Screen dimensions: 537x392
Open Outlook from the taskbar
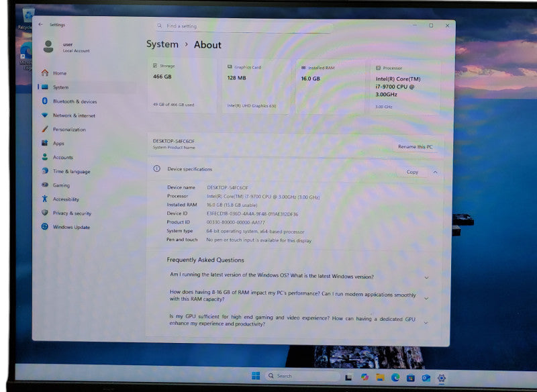click(x=426, y=378)
